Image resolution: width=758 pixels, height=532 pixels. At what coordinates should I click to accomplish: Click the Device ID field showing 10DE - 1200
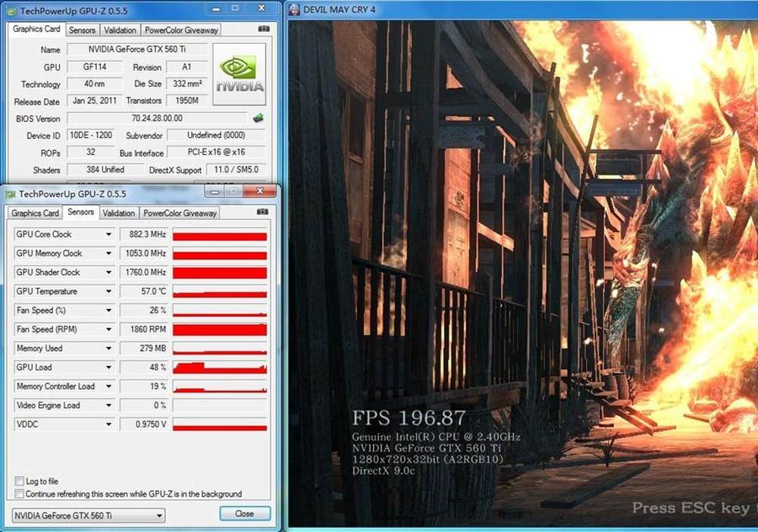click(x=91, y=136)
